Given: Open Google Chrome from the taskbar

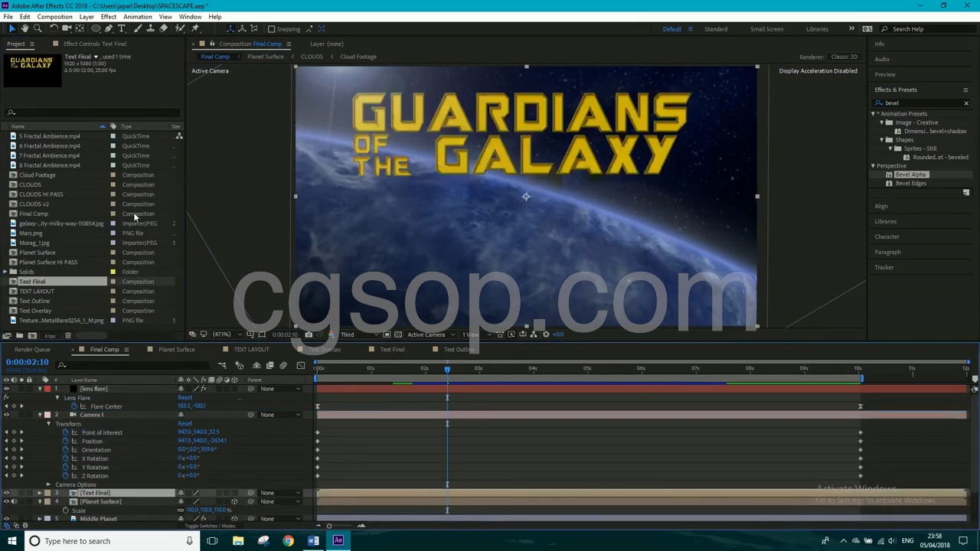Looking at the screenshot, I should coord(288,541).
